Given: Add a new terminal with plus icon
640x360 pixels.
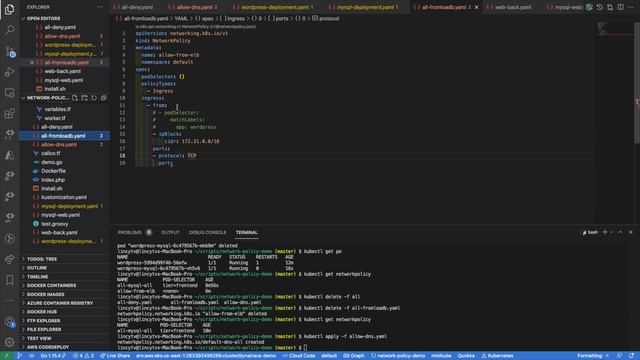Looking at the screenshot, I should pos(605,232).
